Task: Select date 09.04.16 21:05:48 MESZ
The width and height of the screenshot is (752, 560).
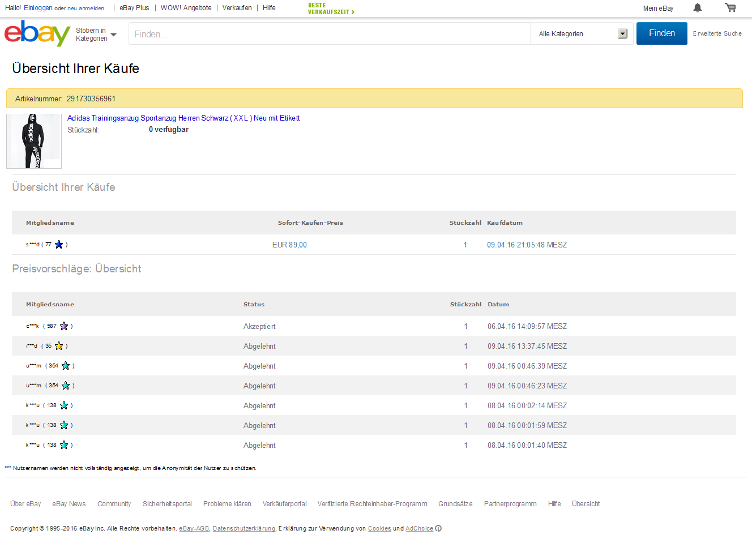Action: (527, 245)
